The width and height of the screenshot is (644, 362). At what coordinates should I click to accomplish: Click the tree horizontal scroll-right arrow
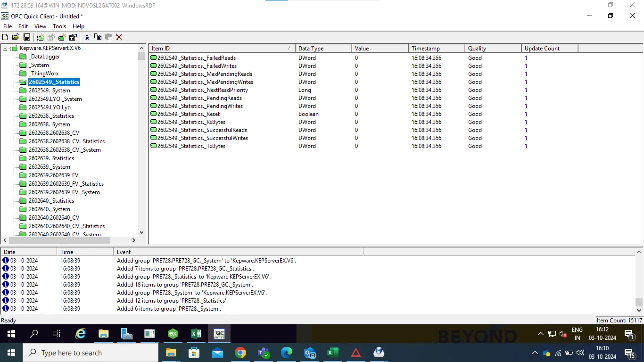coord(133,240)
